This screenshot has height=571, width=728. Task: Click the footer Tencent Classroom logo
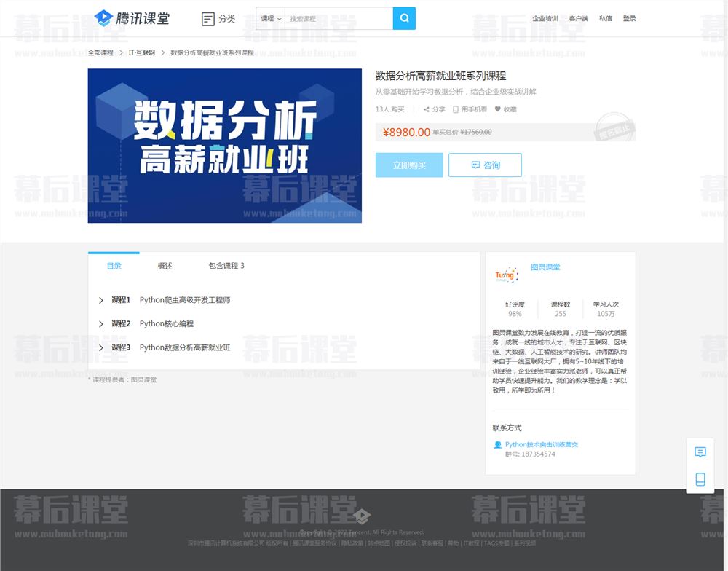click(362, 516)
